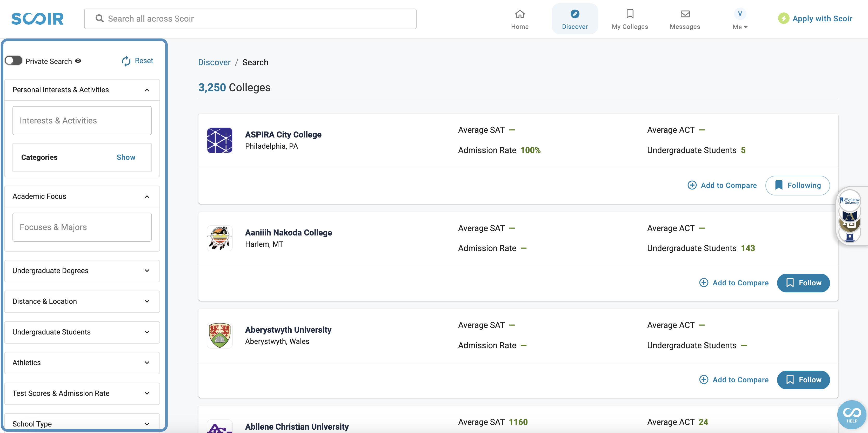The width and height of the screenshot is (868, 433).
Task: Click Aaniiih Nakoda's 143 undergraduate students value
Action: click(748, 248)
